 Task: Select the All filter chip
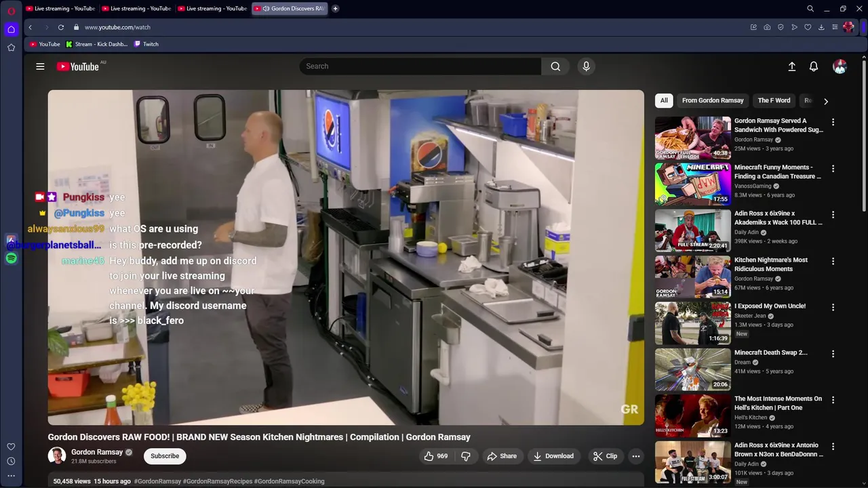coord(664,100)
